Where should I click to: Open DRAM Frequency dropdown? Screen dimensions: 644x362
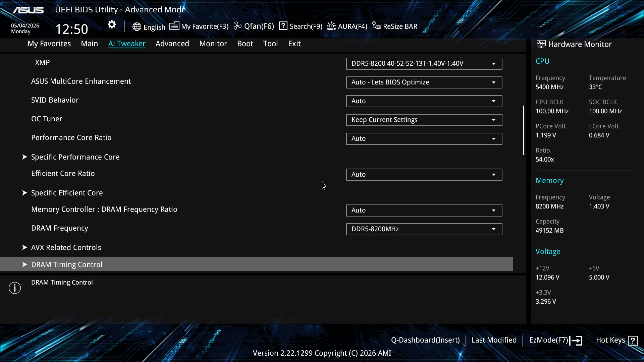tap(424, 229)
